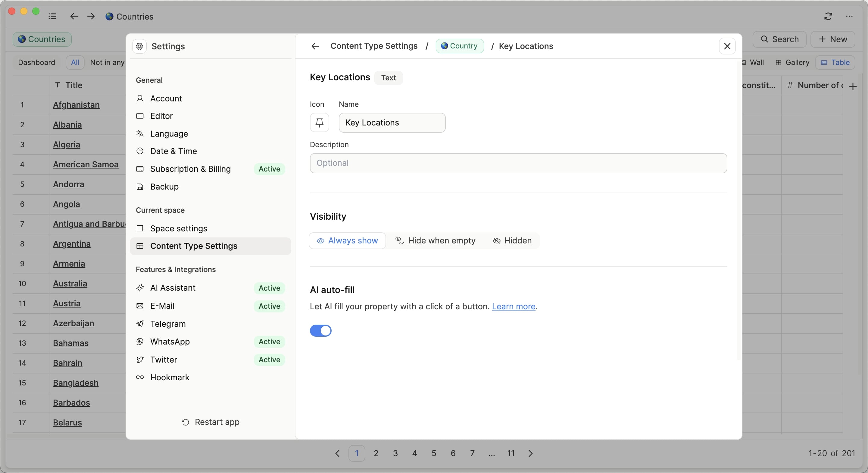The image size is (868, 473).
Task: Select the Subscription & Billing menu item
Action: point(191,169)
